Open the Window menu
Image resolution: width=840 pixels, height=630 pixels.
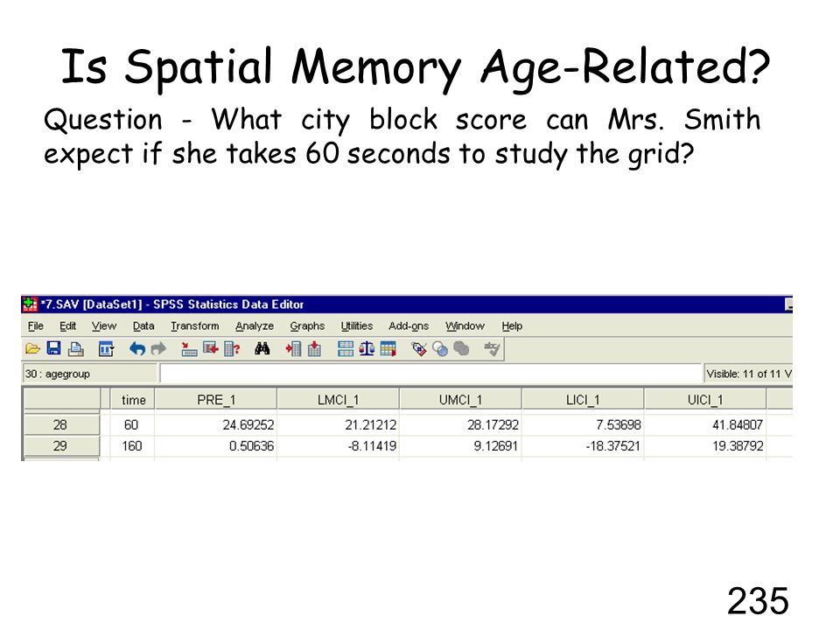(x=465, y=325)
